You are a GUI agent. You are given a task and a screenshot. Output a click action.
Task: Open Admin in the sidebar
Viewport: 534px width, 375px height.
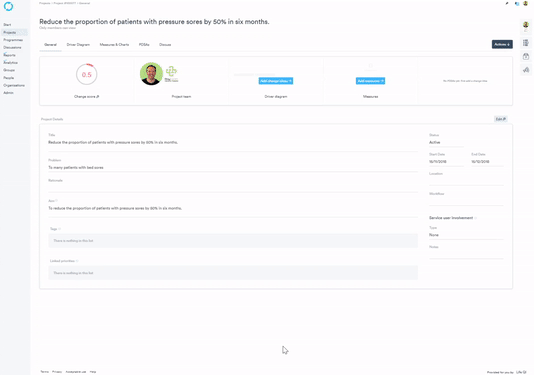8,93
